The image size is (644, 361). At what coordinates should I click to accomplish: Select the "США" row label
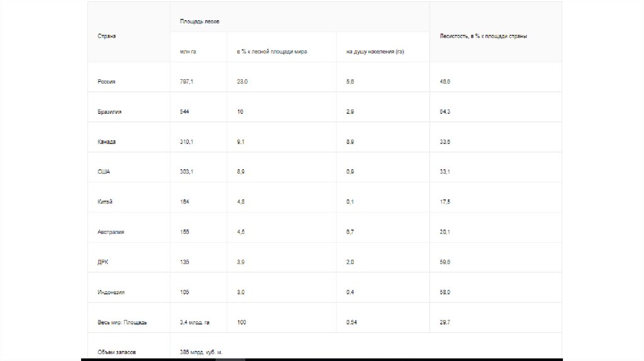pyautogui.click(x=104, y=172)
